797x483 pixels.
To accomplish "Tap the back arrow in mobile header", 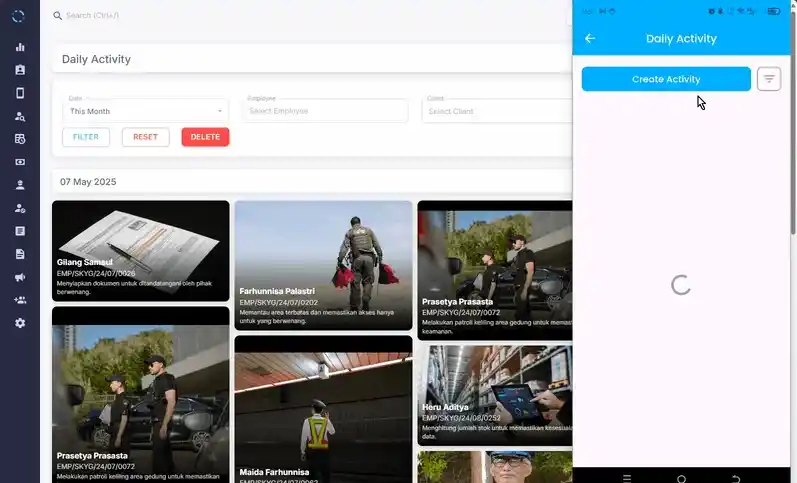I will tap(590, 39).
